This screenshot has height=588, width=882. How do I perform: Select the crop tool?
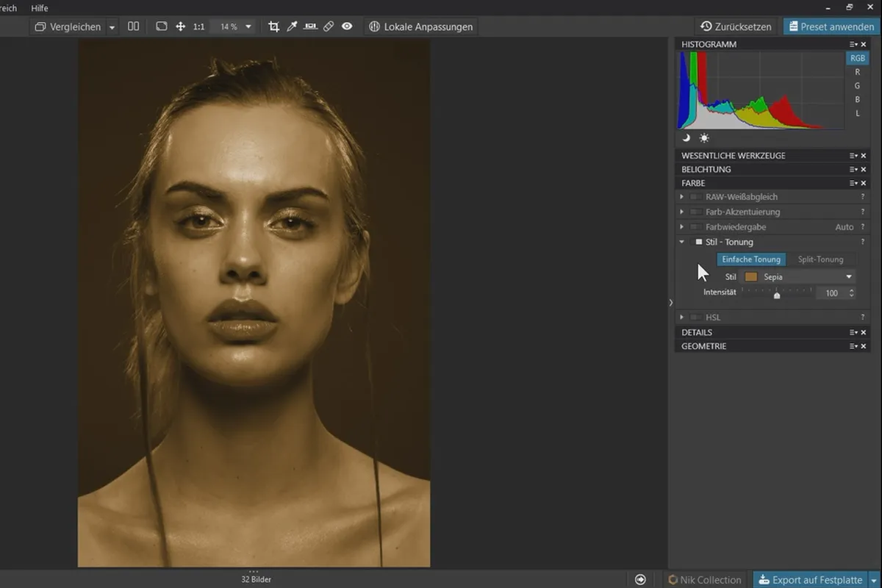pos(273,26)
